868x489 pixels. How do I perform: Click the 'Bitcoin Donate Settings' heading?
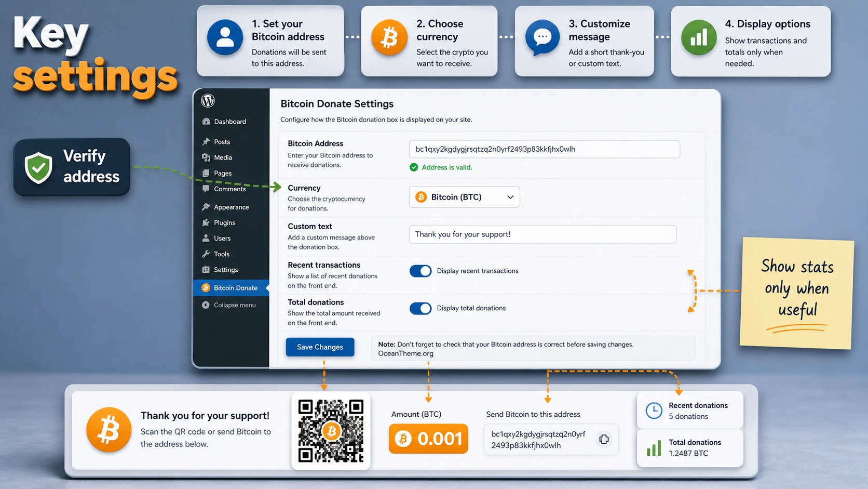[337, 104]
